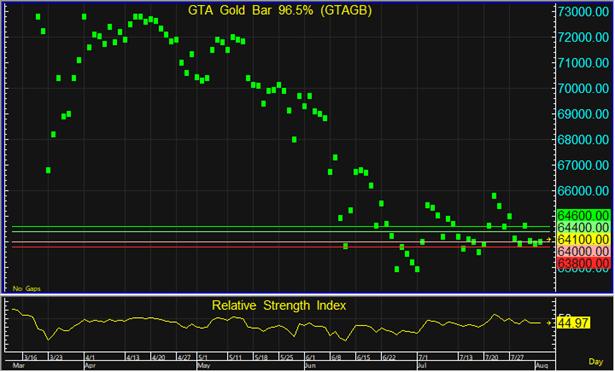Image resolution: width=615 pixels, height=372 pixels.
Task: Click the 68000.00 price axis value
Action: pyautogui.click(x=583, y=140)
